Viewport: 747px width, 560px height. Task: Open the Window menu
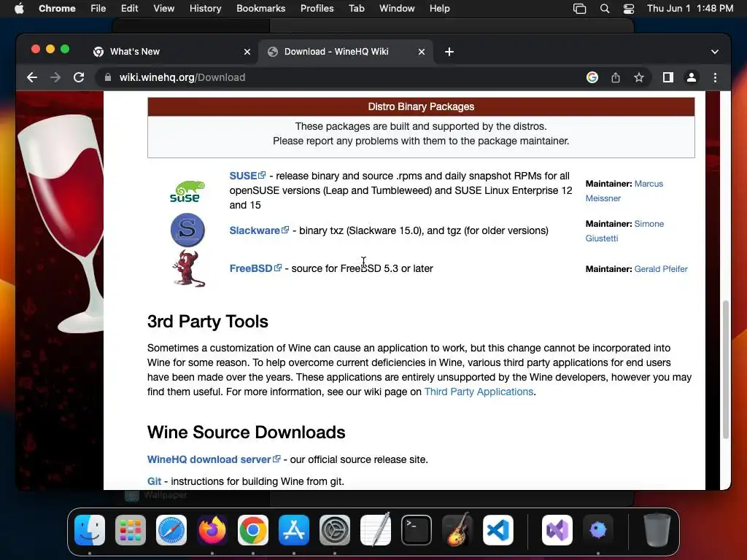(397, 9)
